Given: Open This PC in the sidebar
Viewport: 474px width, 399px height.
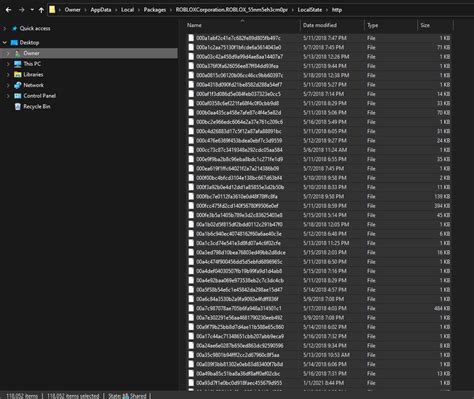Looking at the screenshot, I should pyautogui.click(x=32, y=64).
